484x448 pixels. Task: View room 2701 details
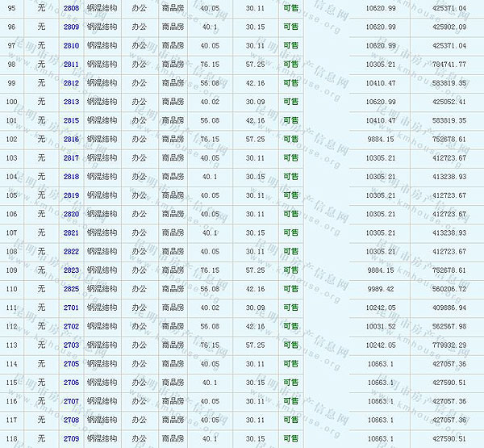tap(71, 308)
